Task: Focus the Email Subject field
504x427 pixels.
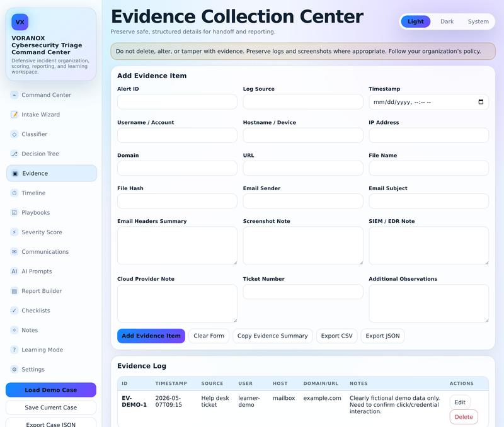Action: [429, 201]
